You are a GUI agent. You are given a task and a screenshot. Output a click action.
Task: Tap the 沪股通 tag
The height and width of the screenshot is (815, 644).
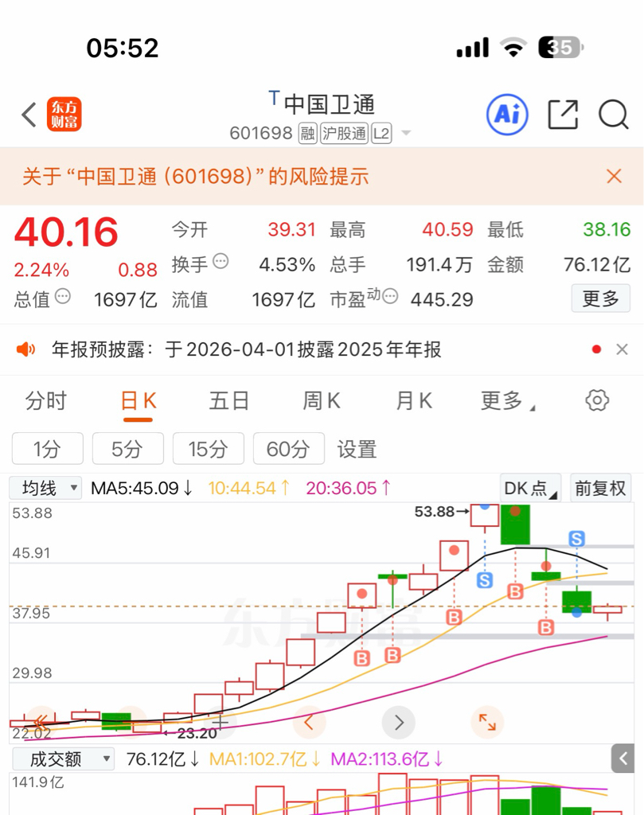click(x=344, y=134)
